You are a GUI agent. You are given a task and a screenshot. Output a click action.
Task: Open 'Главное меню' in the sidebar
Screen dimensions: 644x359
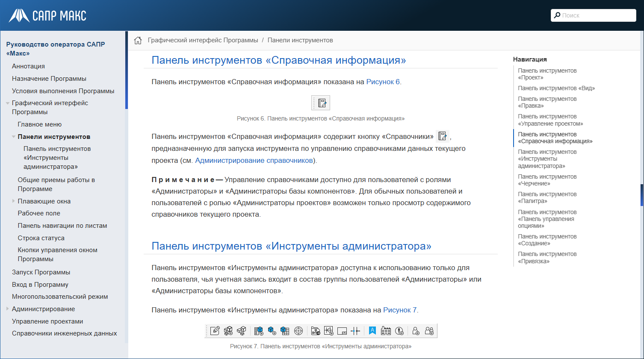(40, 124)
